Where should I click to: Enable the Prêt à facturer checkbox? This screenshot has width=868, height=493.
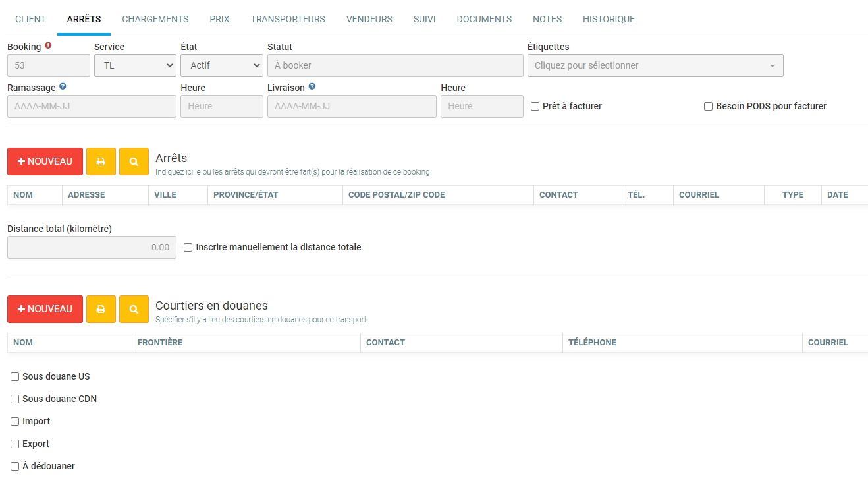point(535,106)
